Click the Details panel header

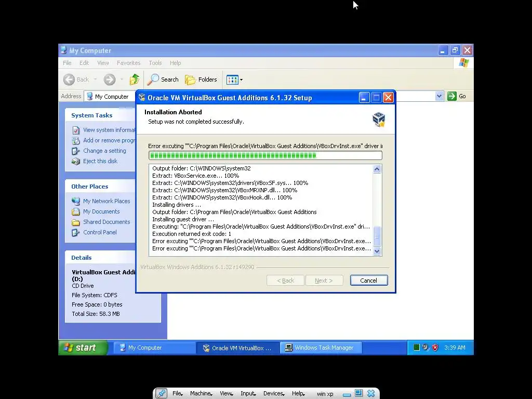pyautogui.click(x=100, y=258)
